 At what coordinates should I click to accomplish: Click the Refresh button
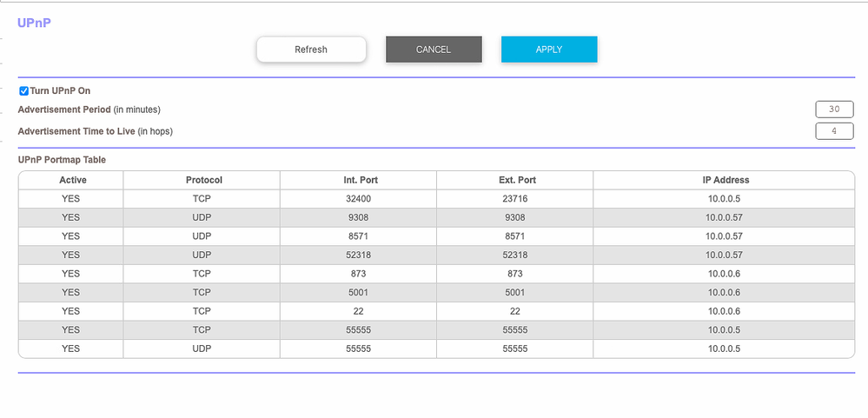coord(311,50)
